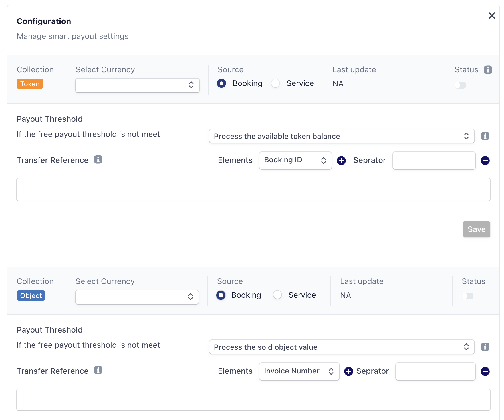Close the Configuration dialog
Image resolution: width=504 pixels, height=420 pixels.
(x=492, y=16)
